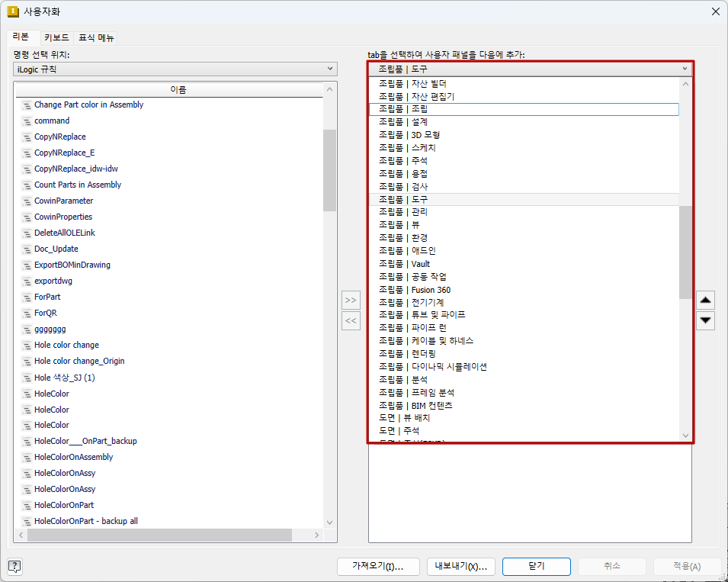Select HoleColorOnPart - backup all rule
This screenshot has width=728, height=582.
click(86, 521)
